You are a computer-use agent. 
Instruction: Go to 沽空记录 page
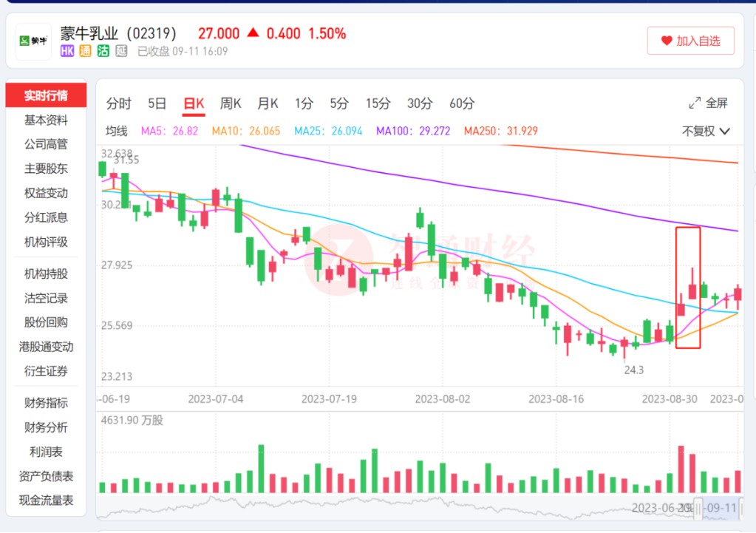coord(46,298)
